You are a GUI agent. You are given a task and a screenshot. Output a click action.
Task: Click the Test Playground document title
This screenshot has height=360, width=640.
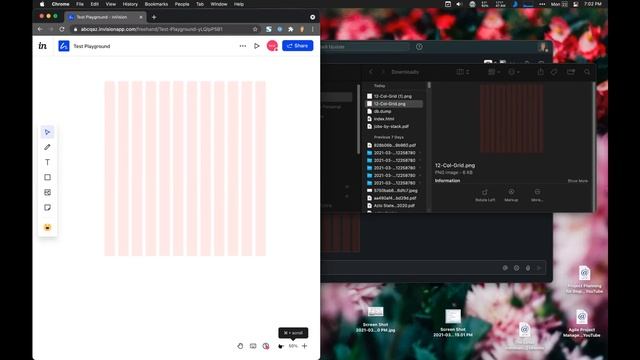(92, 46)
